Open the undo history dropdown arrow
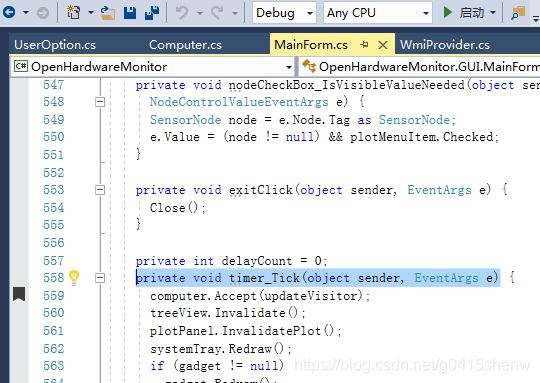The height and width of the screenshot is (383, 540). [200, 13]
